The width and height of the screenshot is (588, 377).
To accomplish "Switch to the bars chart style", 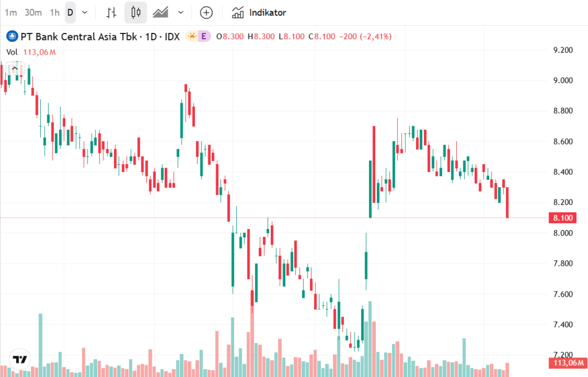I will [111, 12].
